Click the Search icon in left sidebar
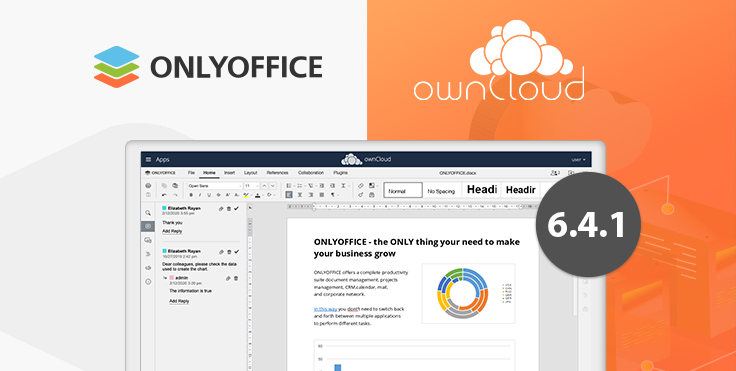Viewport: 736px width, 371px height. [x=148, y=213]
